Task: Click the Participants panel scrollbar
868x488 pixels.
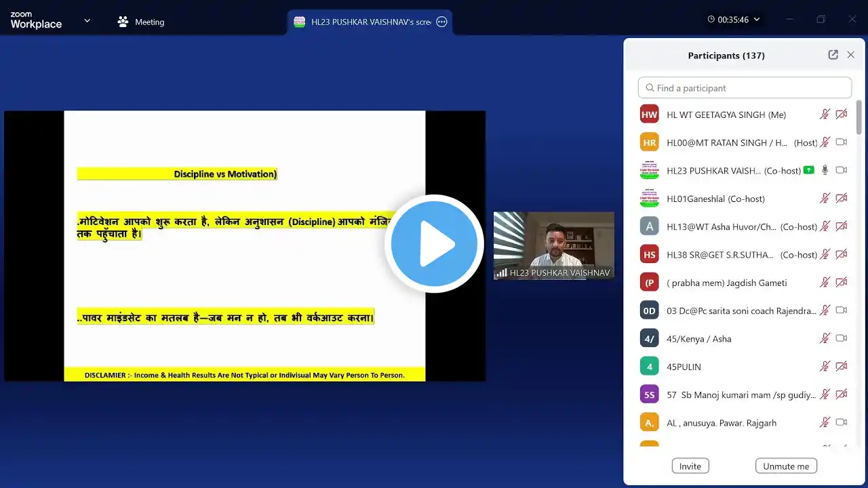Action: pos(859,118)
